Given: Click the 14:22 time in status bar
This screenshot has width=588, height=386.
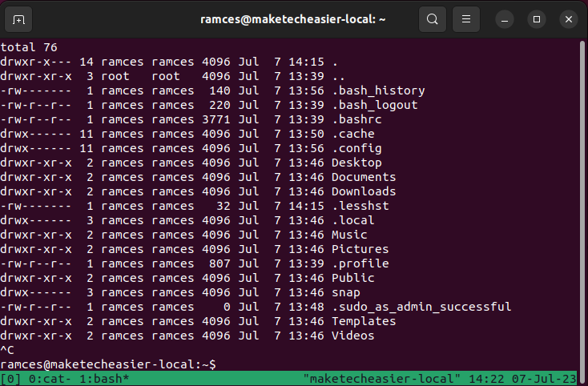Looking at the screenshot, I should [486, 379].
